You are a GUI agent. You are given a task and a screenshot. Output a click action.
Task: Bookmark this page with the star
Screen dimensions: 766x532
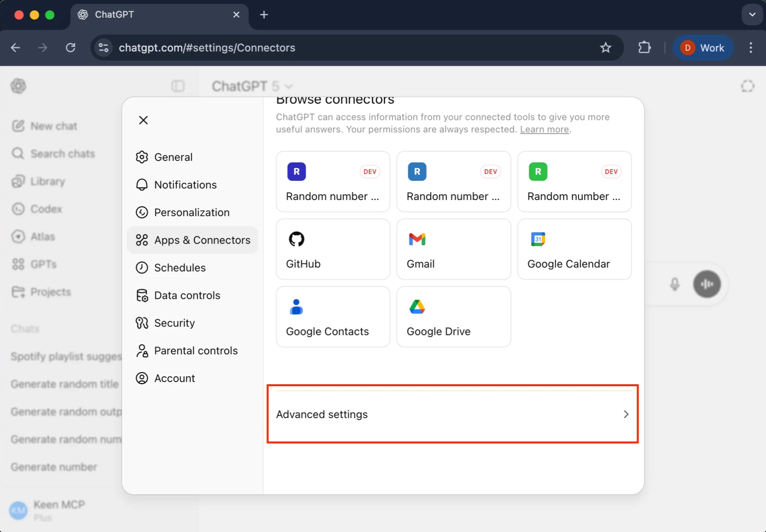605,48
